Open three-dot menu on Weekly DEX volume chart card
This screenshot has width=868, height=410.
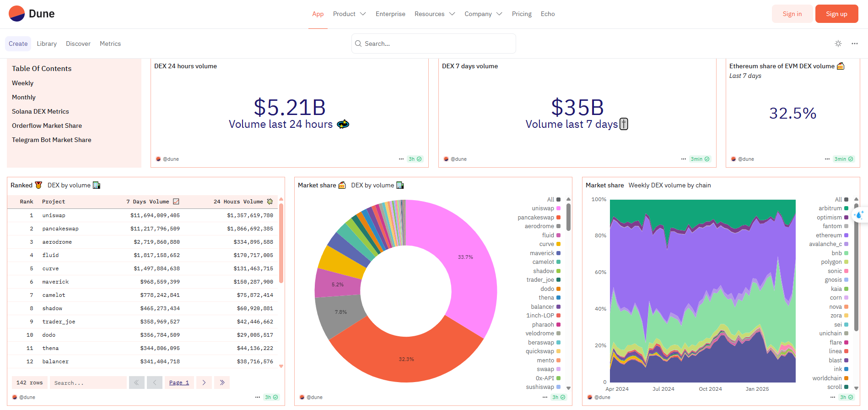(833, 397)
